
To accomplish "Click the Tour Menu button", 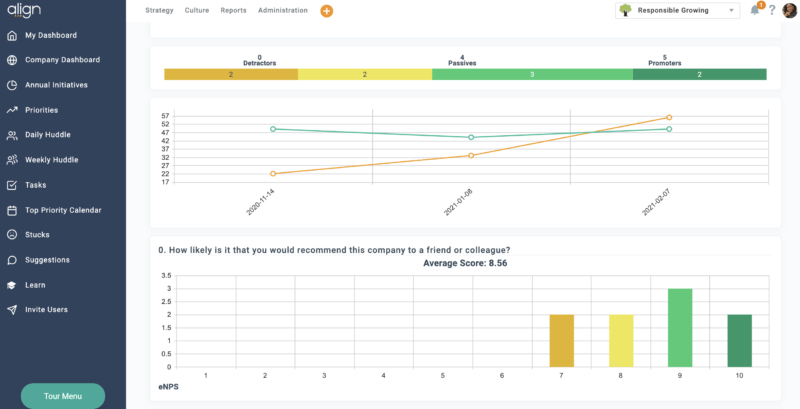I will (x=63, y=395).
